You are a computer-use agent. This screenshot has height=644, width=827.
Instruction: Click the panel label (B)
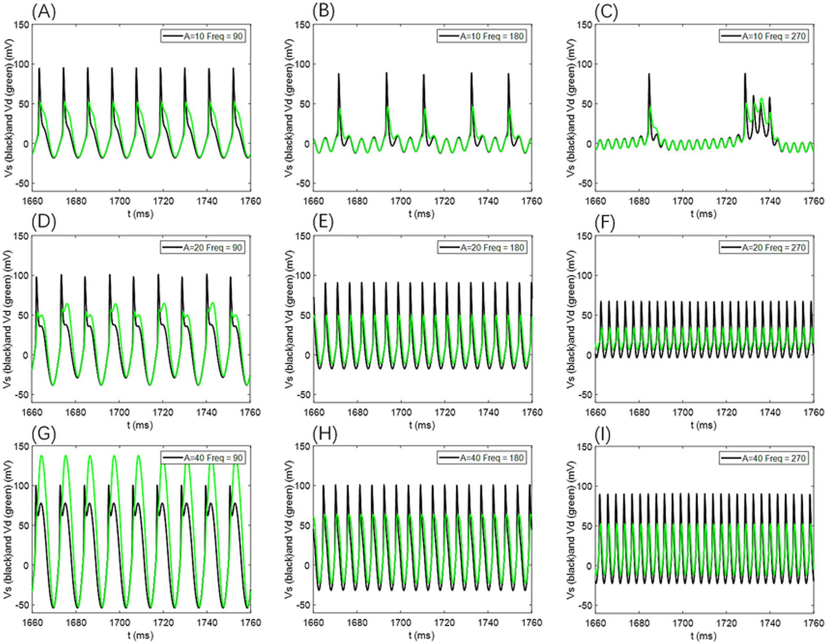(323, 12)
